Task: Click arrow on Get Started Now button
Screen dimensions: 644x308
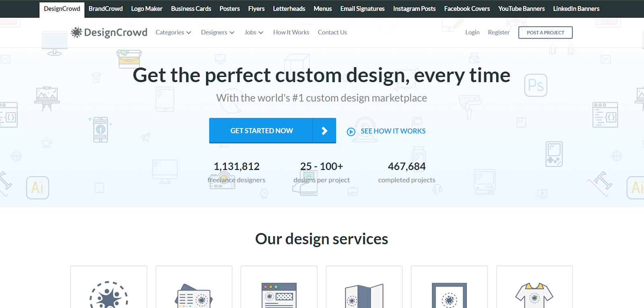Action: [324, 130]
